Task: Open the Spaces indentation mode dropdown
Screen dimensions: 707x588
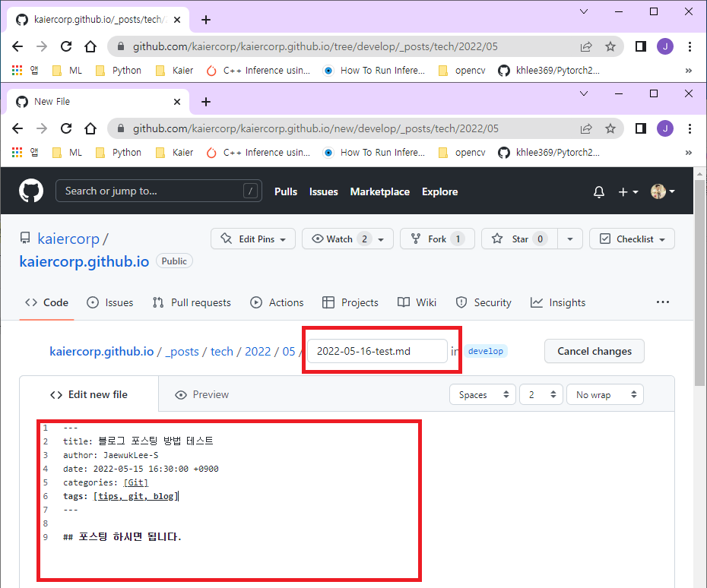Action: pos(482,394)
